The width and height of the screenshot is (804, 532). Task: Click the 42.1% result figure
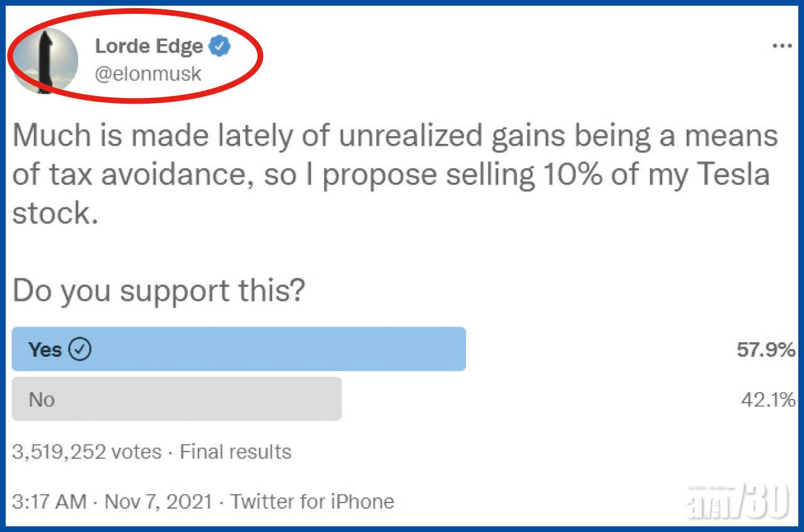(768, 399)
